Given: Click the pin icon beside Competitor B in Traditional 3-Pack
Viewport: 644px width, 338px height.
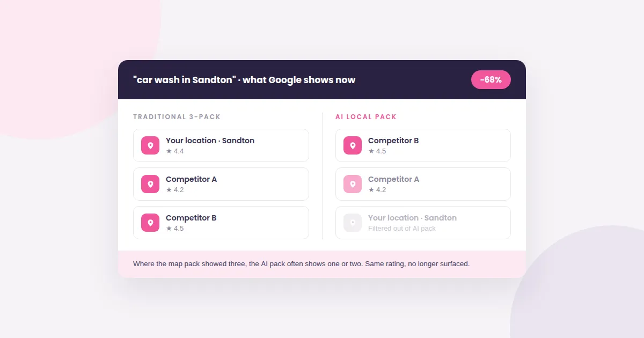Looking at the screenshot, I should (x=150, y=223).
